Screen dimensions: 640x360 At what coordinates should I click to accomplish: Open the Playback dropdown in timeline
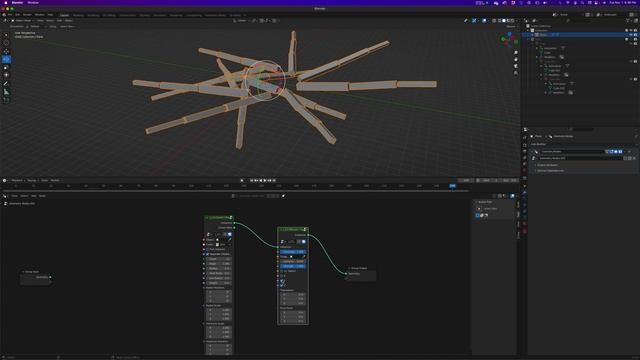[x=18, y=180]
